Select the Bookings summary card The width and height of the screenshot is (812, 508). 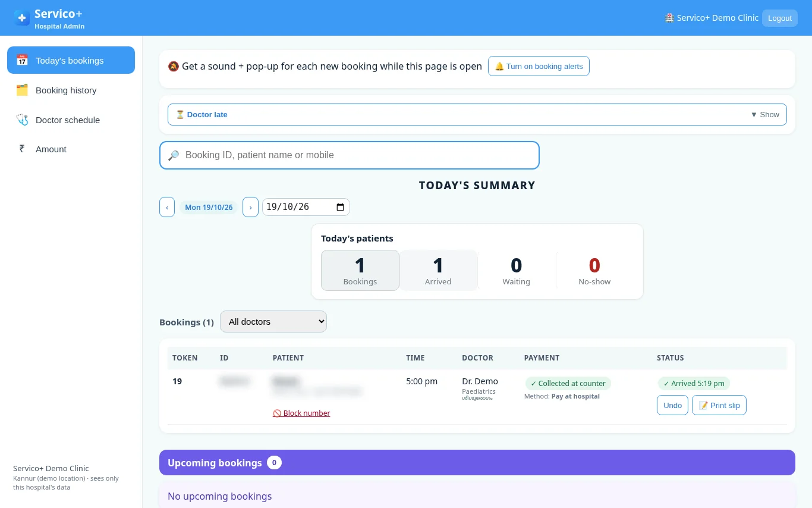(x=360, y=270)
